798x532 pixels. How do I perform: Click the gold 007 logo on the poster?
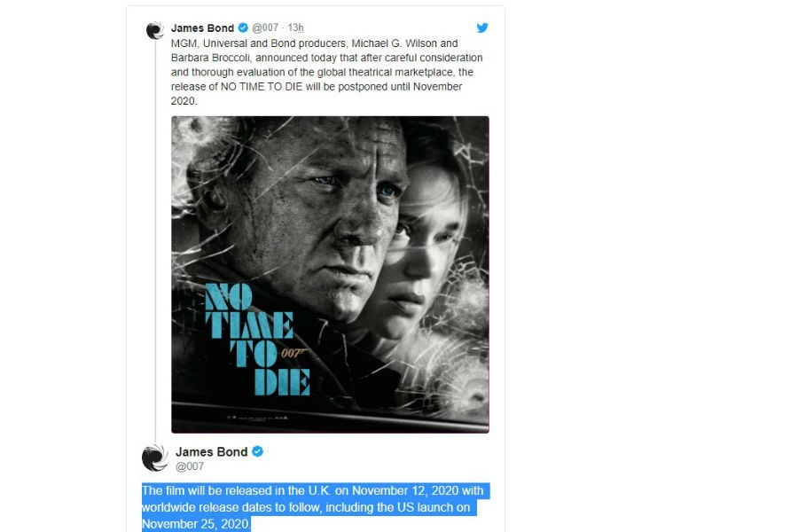coord(294,352)
